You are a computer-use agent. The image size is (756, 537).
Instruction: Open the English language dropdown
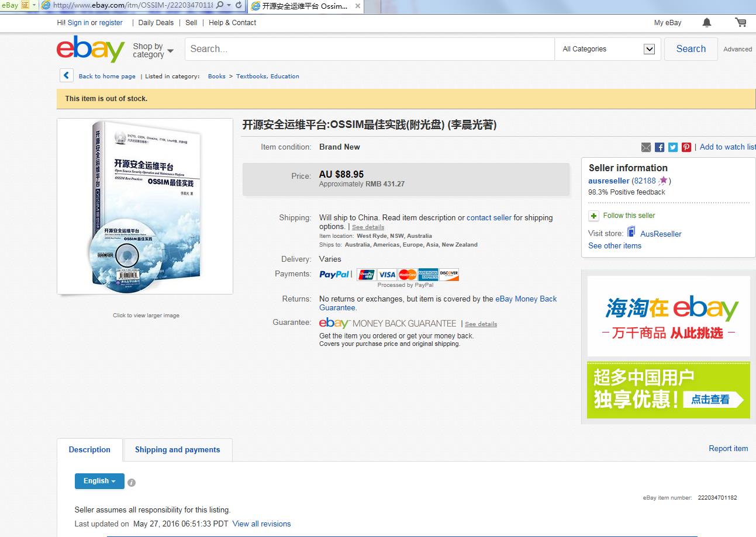click(x=99, y=481)
